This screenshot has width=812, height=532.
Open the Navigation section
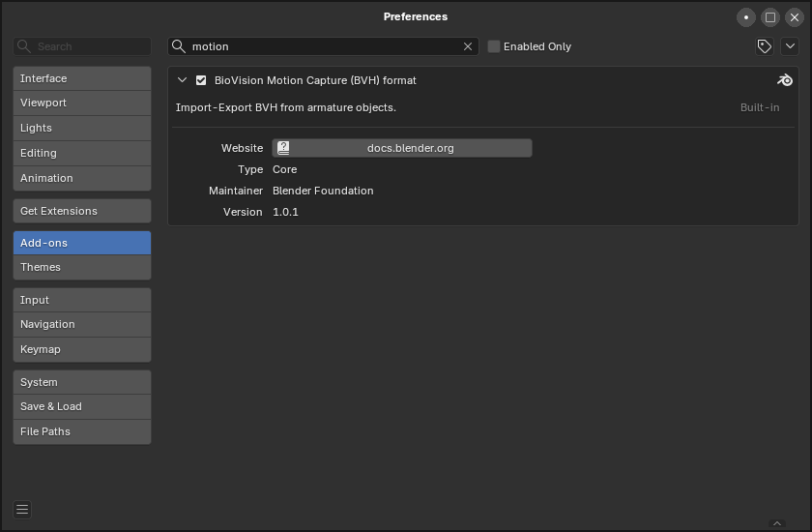[82, 324]
